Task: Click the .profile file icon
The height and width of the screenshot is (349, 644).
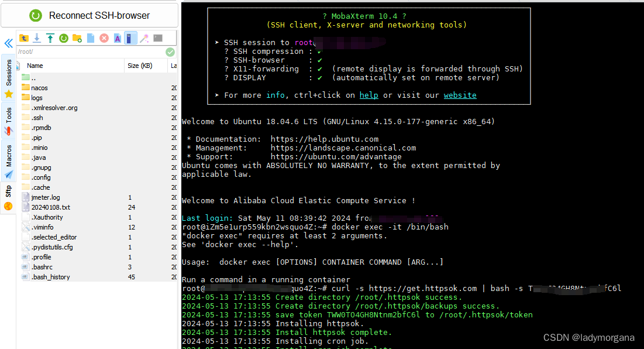Action: click(x=26, y=257)
